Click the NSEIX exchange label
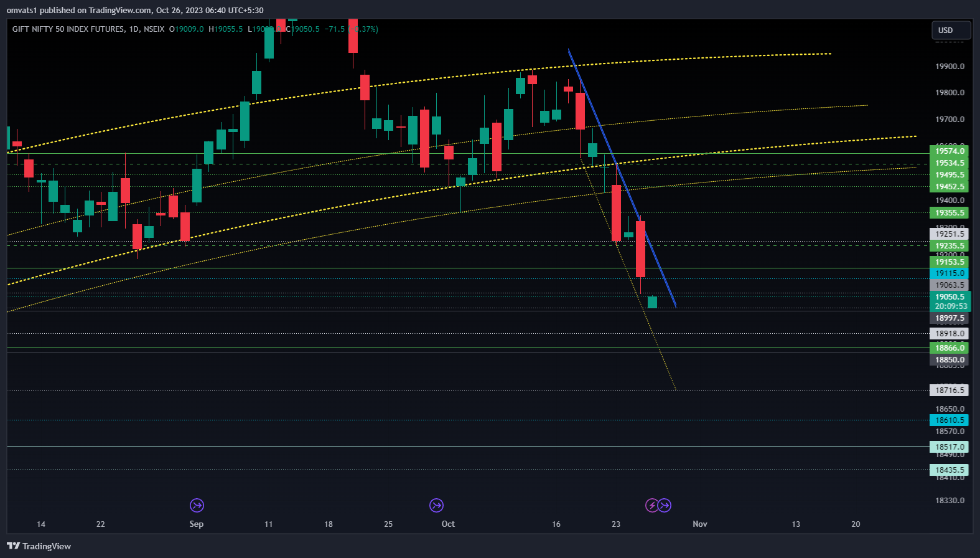This screenshot has height=558, width=980. (x=154, y=29)
